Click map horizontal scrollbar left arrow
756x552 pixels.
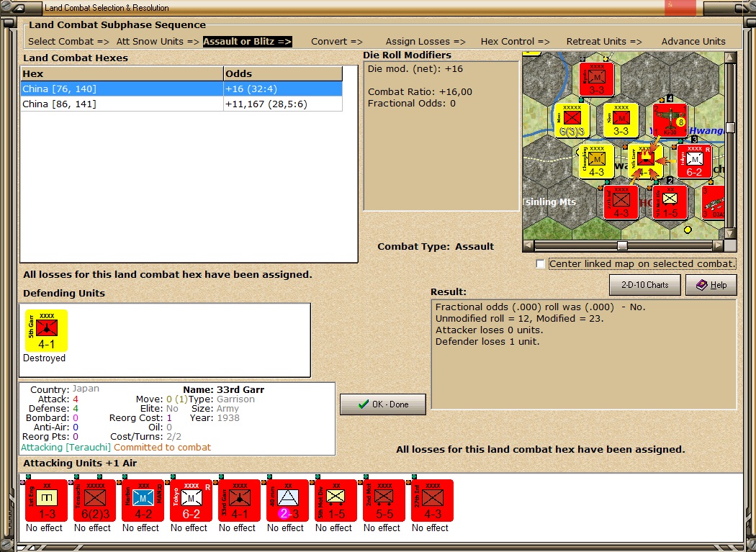pyautogui.click(x=528, y=245)
